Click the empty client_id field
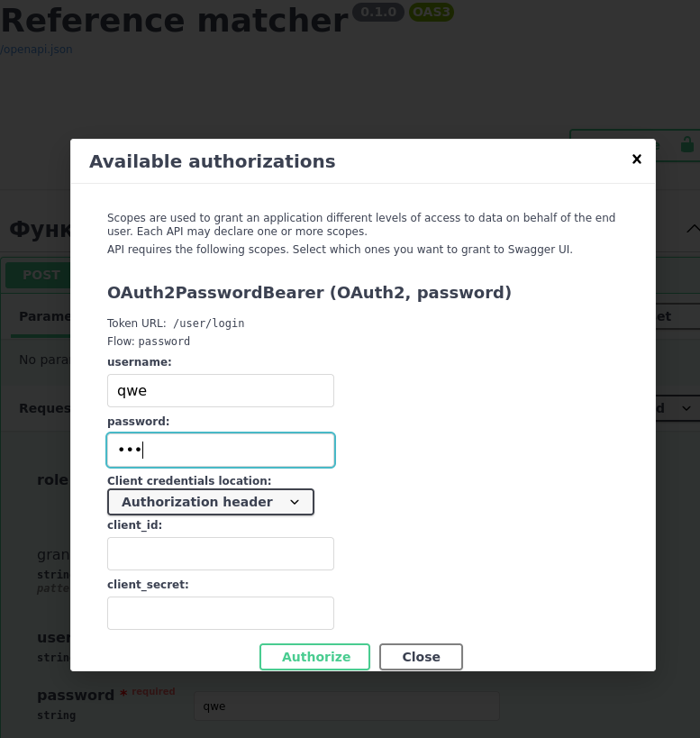 pos(220,553)
